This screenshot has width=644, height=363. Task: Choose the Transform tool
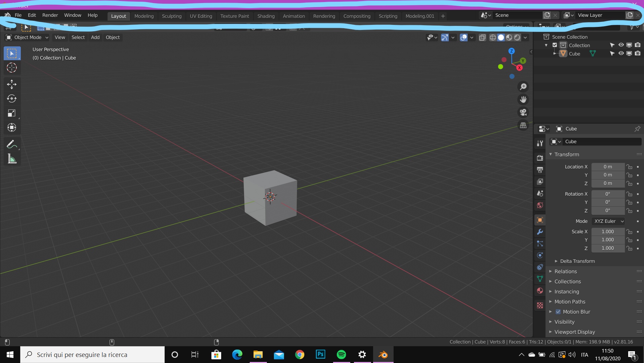(x=12, y=127)
